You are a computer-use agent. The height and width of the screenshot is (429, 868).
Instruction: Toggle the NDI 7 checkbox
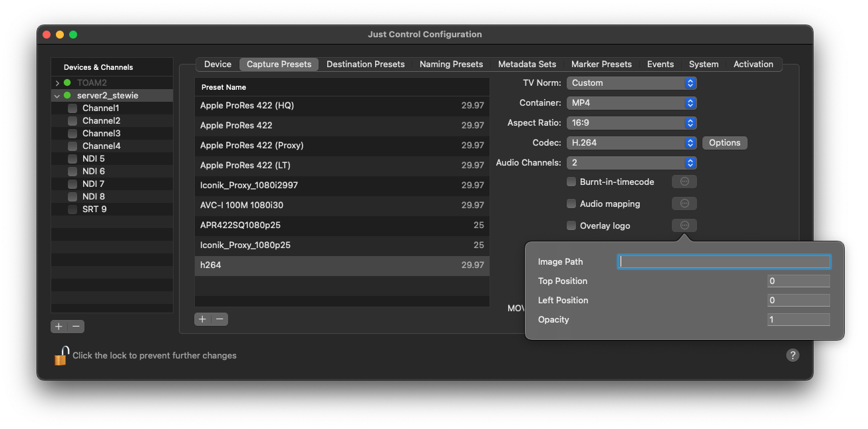72,184
